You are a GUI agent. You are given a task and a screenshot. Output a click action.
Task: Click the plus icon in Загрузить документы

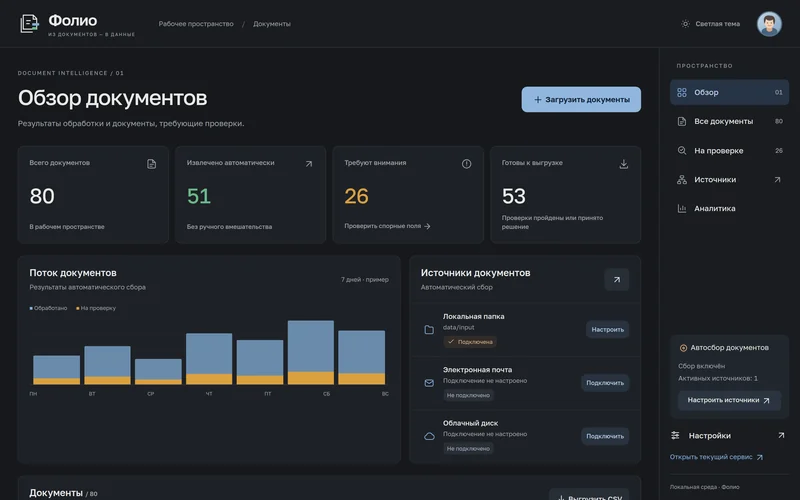click(x=537, y=99)
